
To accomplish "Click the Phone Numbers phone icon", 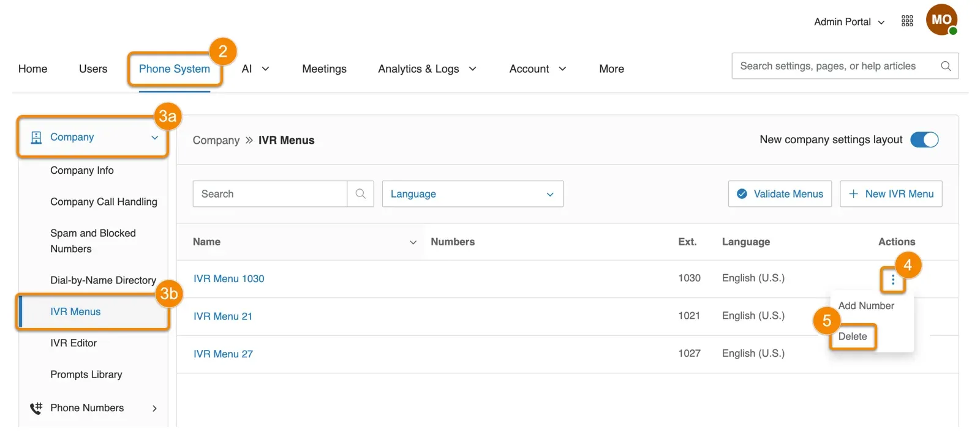I will click(x=36, y=408).
